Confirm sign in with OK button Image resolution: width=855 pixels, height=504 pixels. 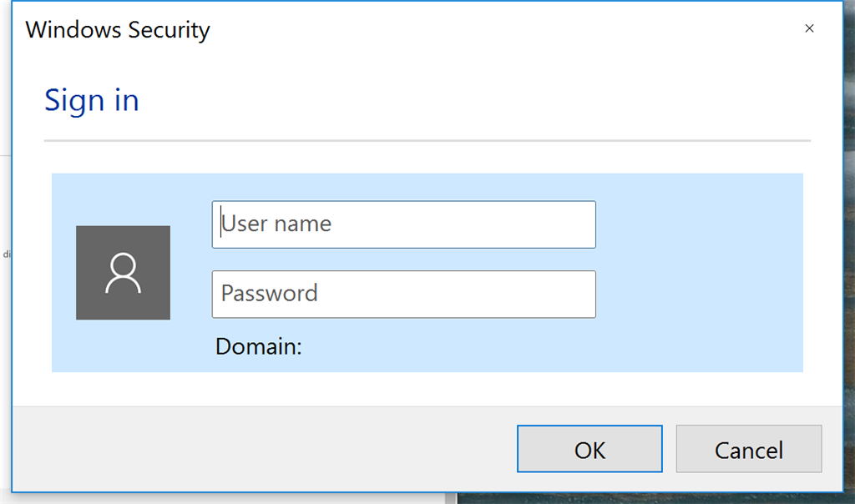coord(589,449)
